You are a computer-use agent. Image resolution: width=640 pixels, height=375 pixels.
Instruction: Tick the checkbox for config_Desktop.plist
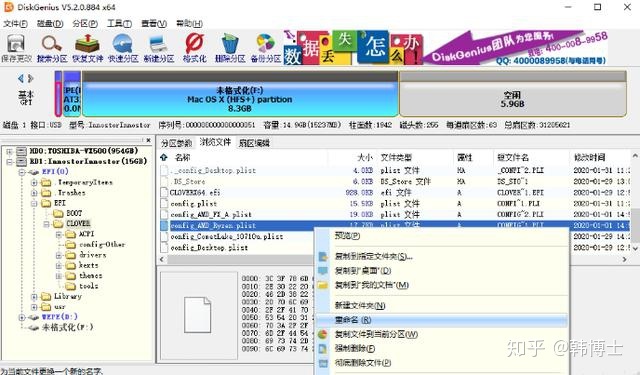click(164, 247)
